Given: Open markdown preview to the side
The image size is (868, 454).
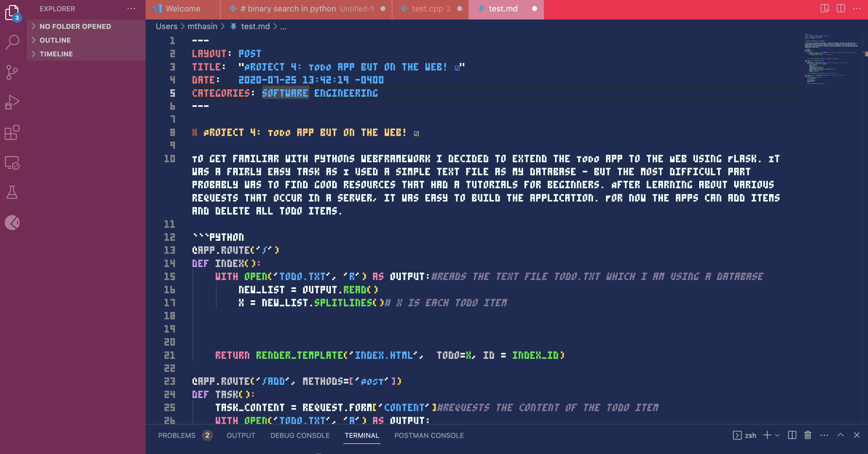Looking at the screenshot, I should tap(825, 9).
